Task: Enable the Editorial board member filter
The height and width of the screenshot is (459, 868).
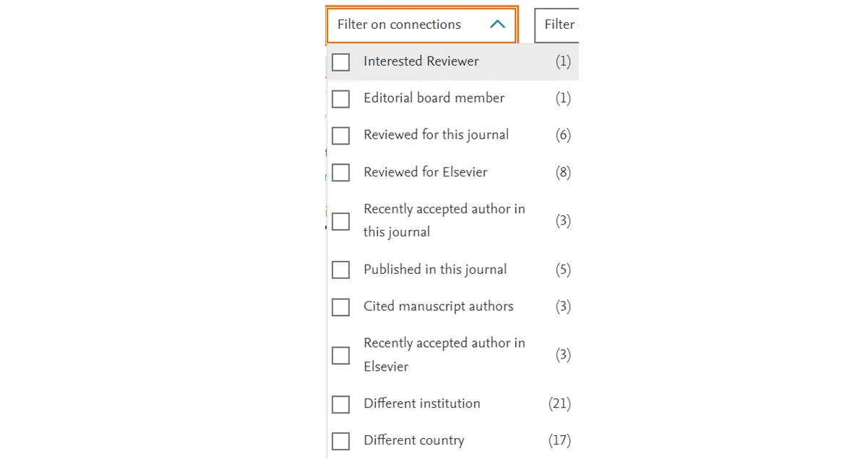Action: (340, 99)
